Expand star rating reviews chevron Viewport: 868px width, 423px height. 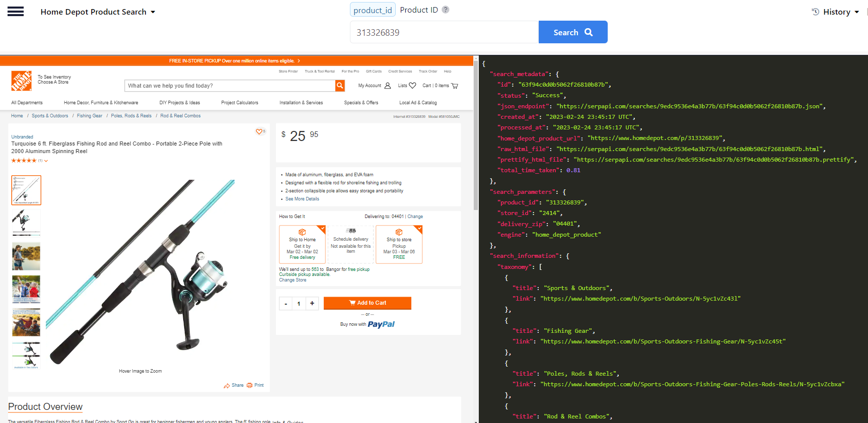[x=46, y=161]
